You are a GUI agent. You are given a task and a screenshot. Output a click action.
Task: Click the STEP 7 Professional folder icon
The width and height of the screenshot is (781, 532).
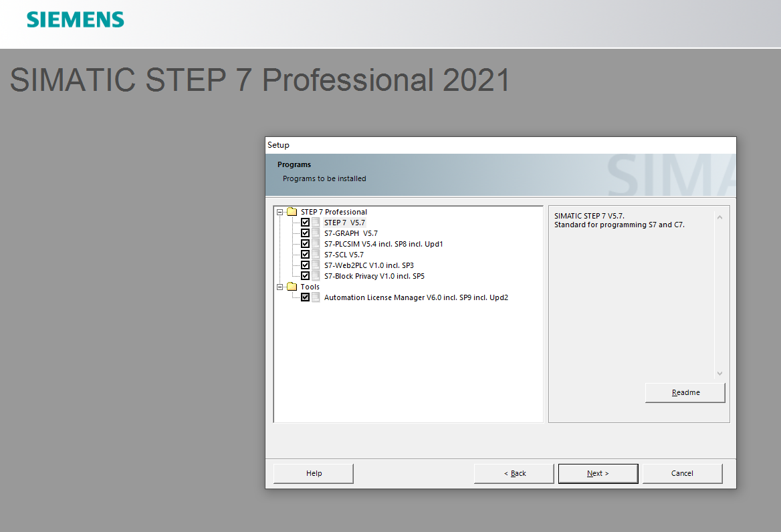292,212
